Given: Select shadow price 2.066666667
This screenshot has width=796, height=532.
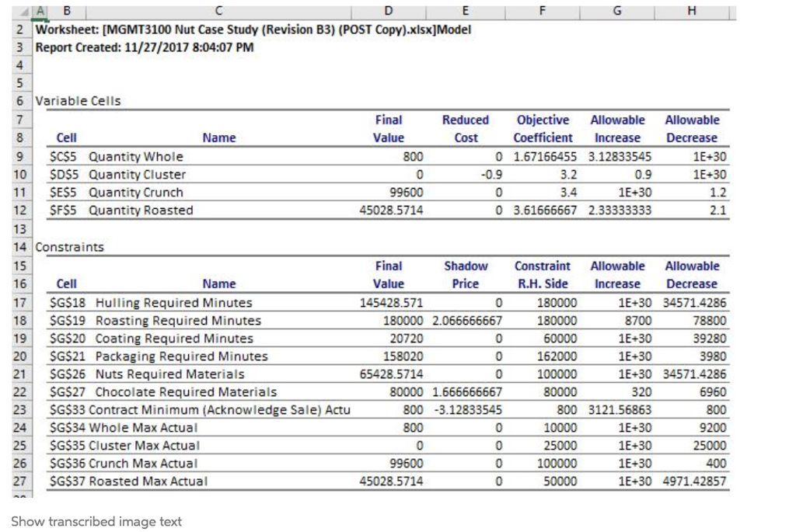Looking at the screenshot, I should [467, 321].
